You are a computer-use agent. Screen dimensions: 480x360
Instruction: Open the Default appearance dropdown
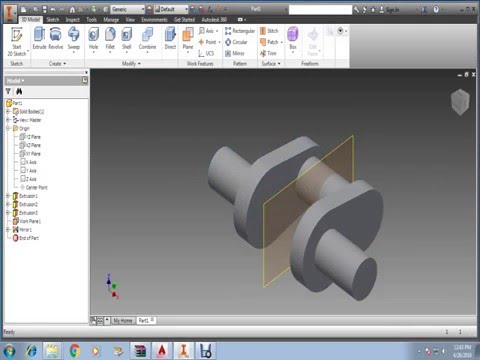click(x=171, y=9)
